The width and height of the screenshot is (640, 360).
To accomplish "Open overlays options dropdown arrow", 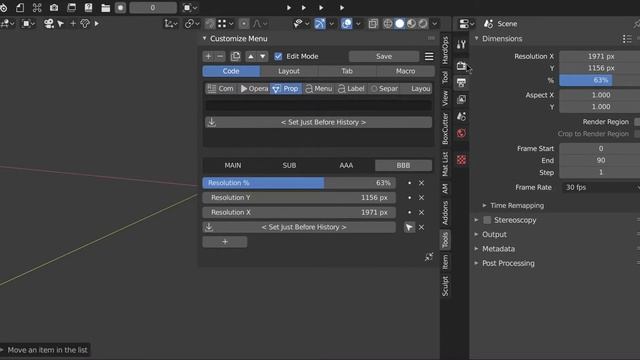I will (x=358, y=24).
